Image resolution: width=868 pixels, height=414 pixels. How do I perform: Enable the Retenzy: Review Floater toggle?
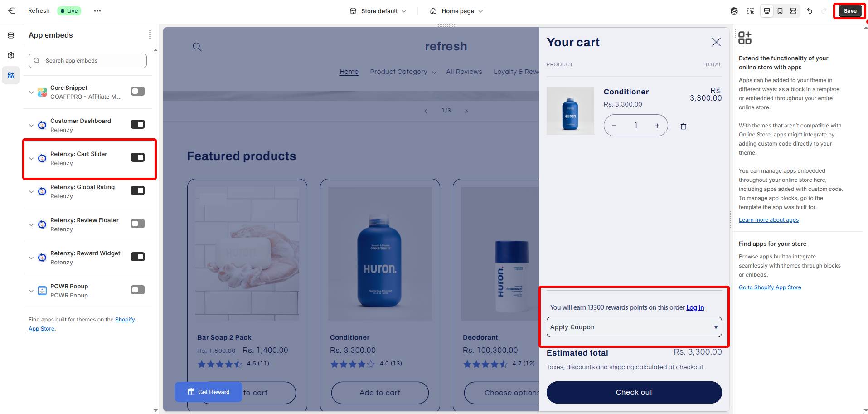pyautogui.click(x=138, y=224)
